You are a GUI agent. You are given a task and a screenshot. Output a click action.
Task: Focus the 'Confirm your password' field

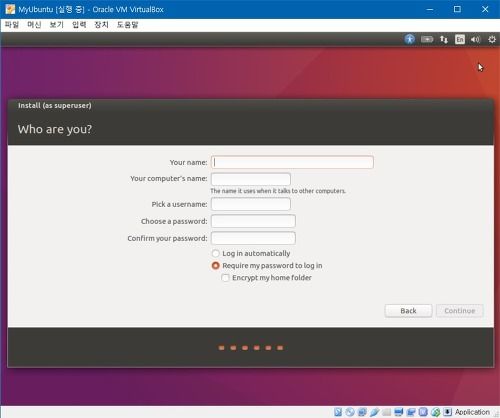pyautogui.click(x=253, y=238)
